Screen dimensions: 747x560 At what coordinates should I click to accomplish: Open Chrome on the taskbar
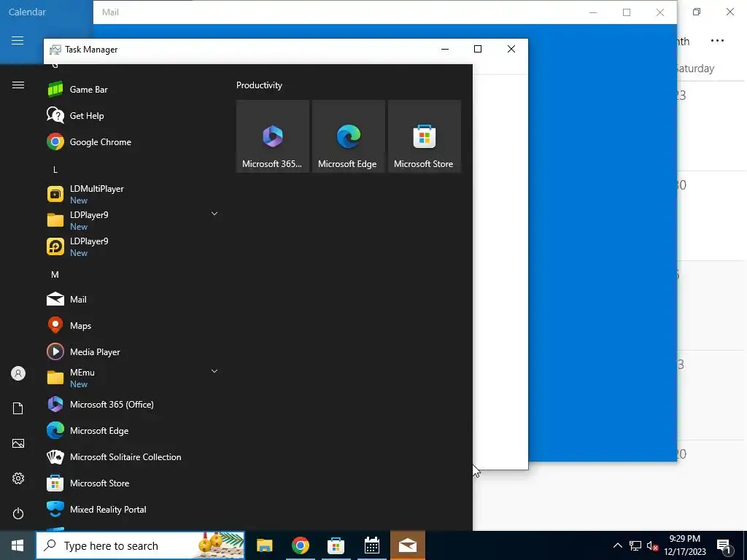click(x=300, y=545)
